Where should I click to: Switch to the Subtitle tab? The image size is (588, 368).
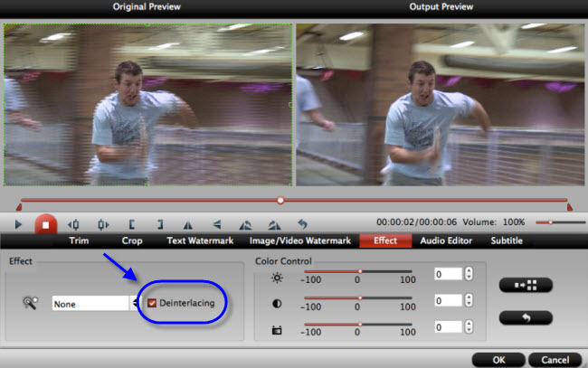coord(507,241)
